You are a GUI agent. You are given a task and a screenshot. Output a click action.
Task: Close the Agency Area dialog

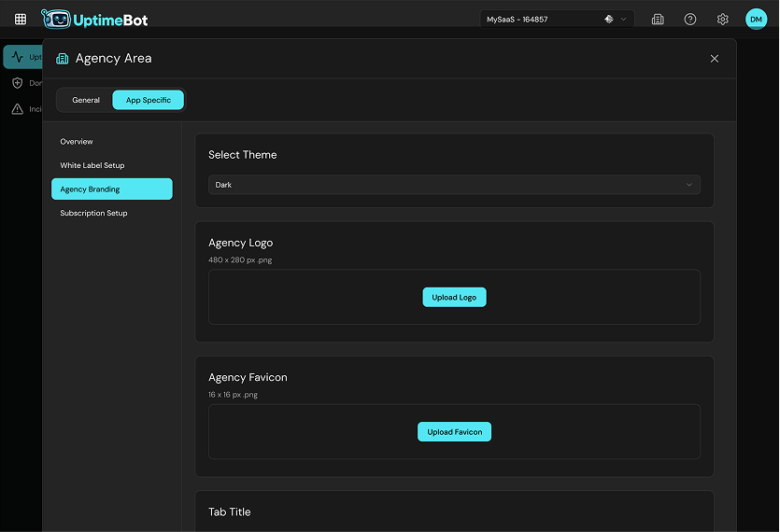715,59
